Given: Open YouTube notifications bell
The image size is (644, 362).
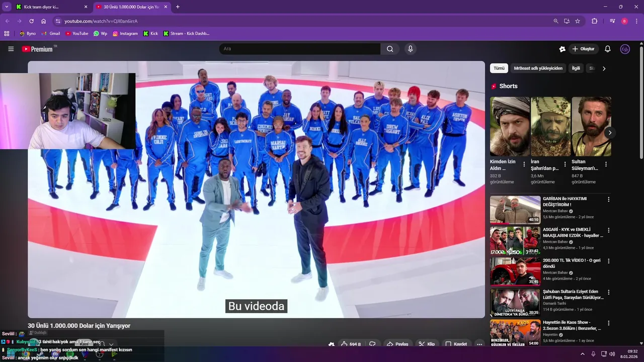Looking at the screenshot, I should click(607, 49).
